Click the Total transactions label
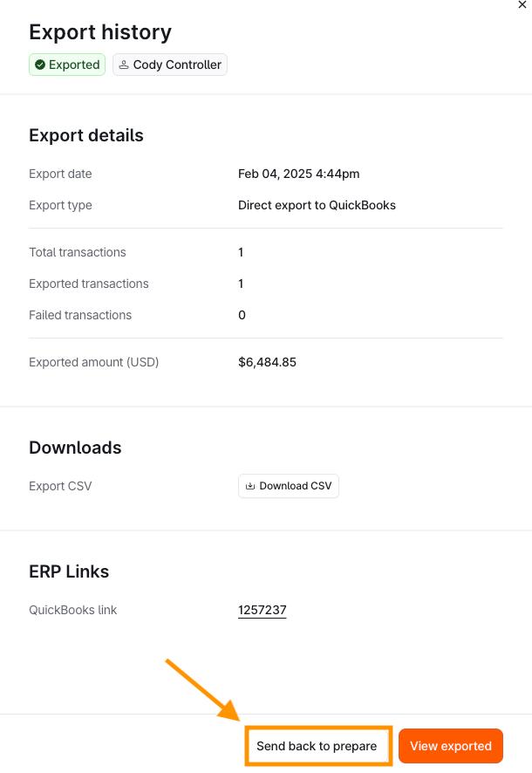Image resolution: width=532 pixels, height=773 pixels. [78, 252]
